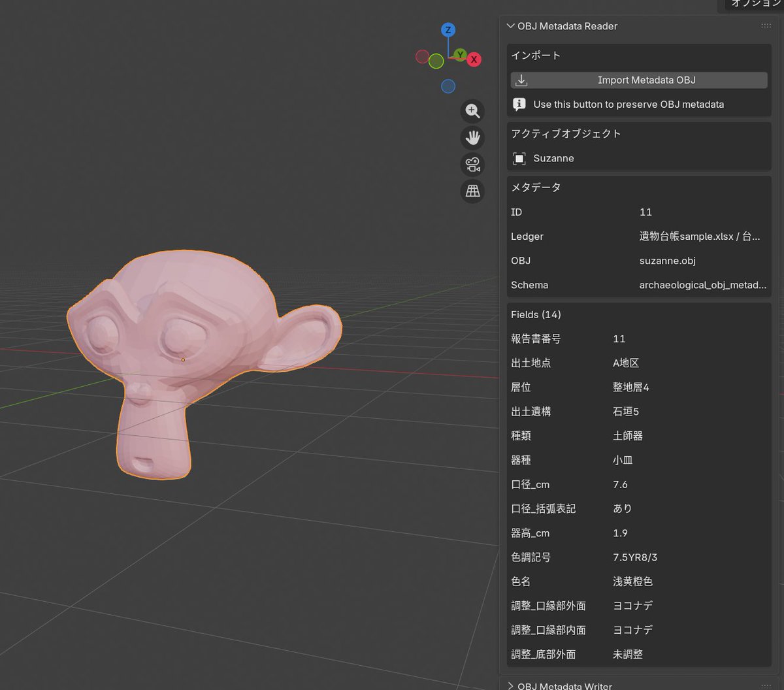Click the Fields (14) heading
The width and height of the screenshot is (784, 690).
click(536, 315)
